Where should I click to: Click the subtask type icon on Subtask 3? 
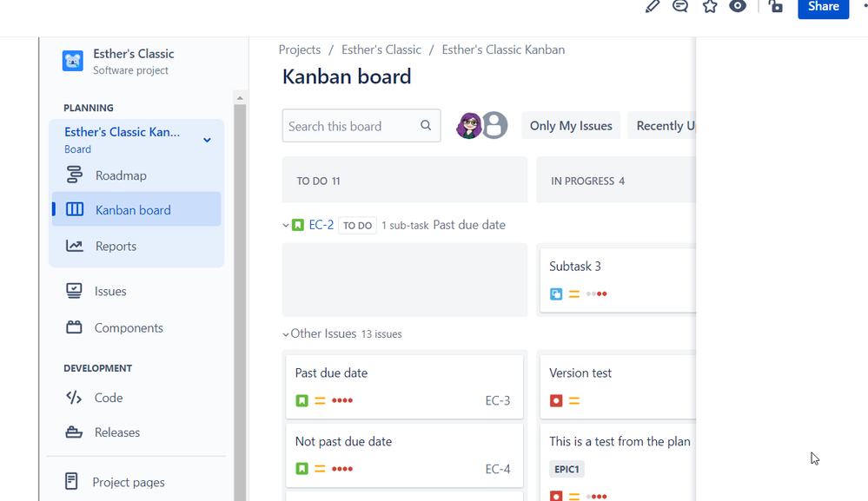pyautogui.click(x=555, y=293)
